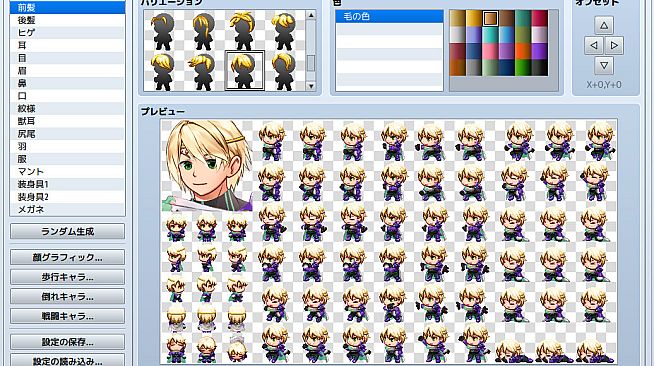Screen dimensions: 654x366
Task: Load settings with 設定の読み込み...
Action: click(x=67, y=361)
